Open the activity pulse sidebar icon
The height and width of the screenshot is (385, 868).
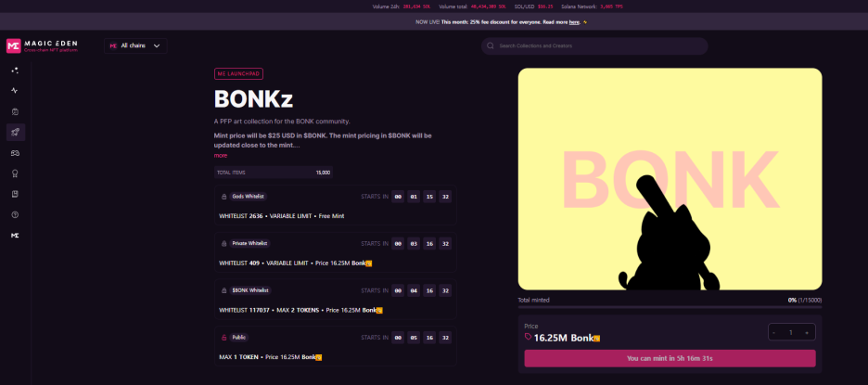16,91
